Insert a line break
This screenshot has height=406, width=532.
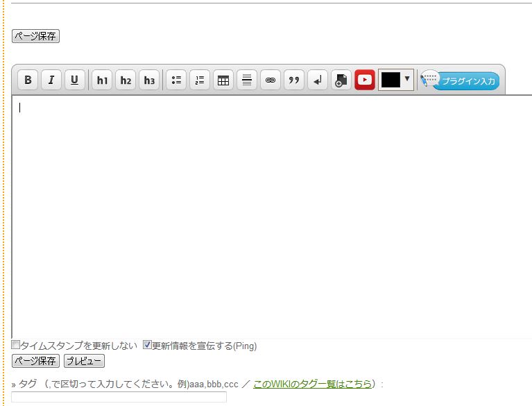(x=318, y=80)
